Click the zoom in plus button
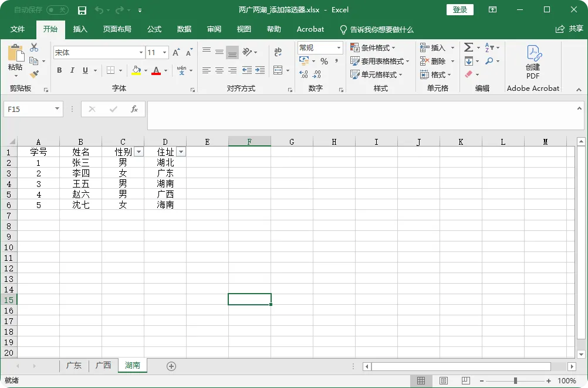Screen dimensions: 588x388 549,380
